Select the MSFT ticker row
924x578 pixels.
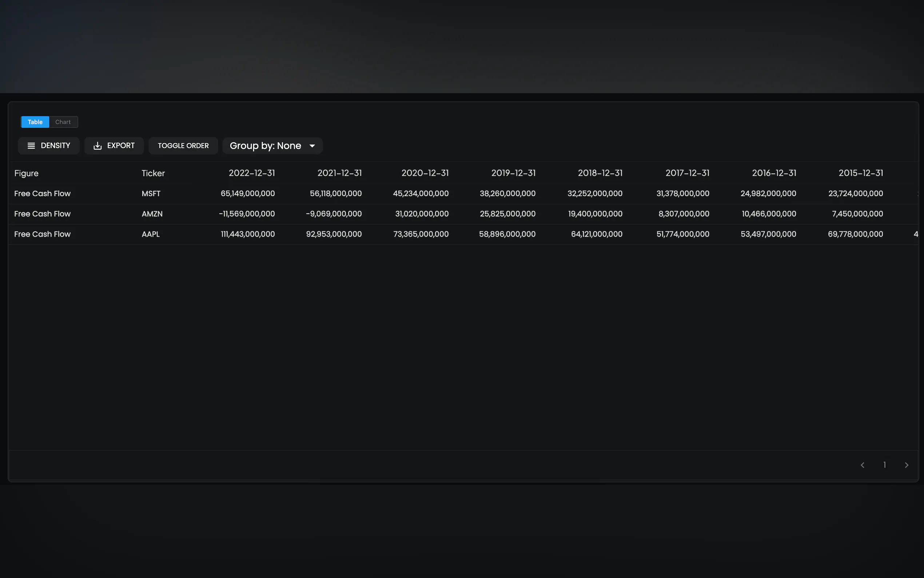[x=151, y=193]
